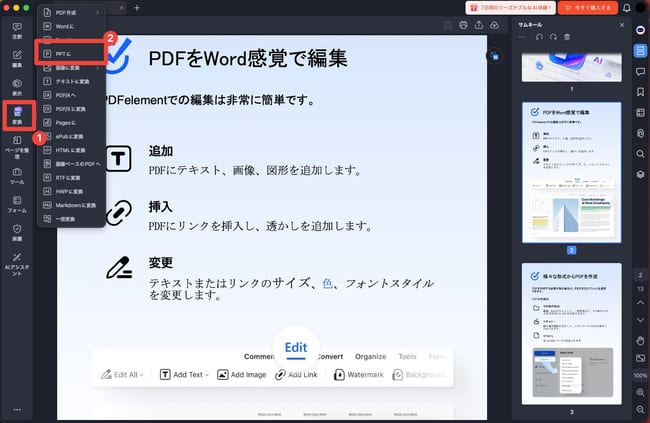The height and width of the screenshot is (423, 650).
Task: Click the blue 色 link in document
Action: (327, 283)
